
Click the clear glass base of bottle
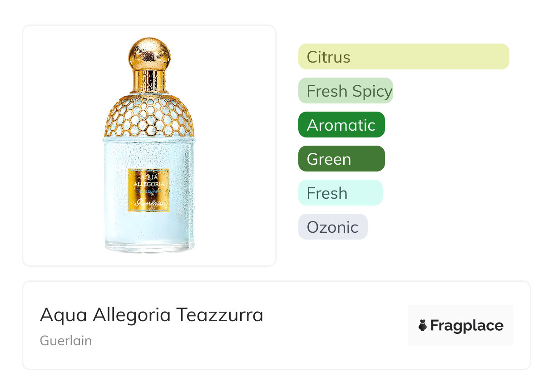coord(149,247)
